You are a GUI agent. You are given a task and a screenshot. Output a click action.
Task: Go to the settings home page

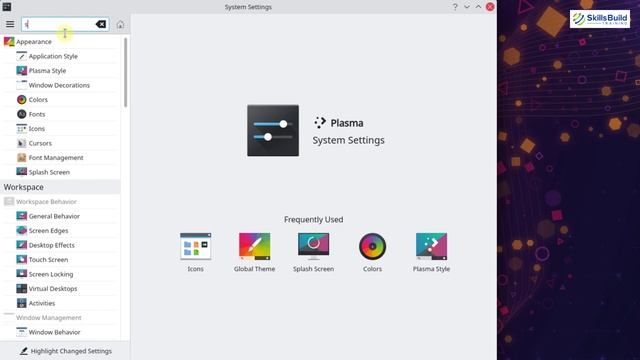click(x=120, y=24)
